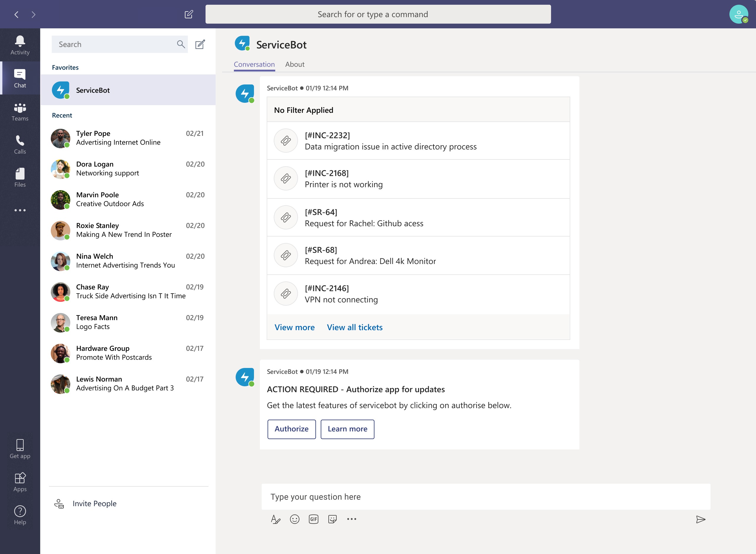Click the Authorize button
Screen dimensions: 756x554
(291, 429)
